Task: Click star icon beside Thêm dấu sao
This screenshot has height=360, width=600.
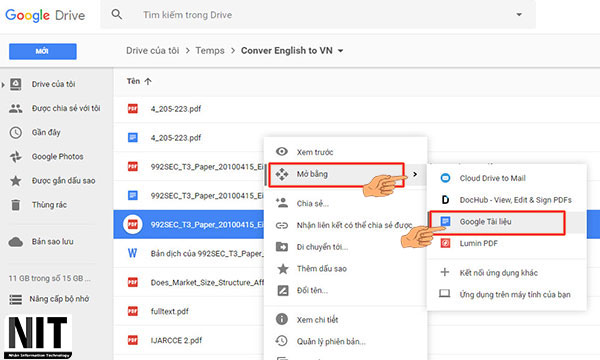Action: pyautogui.click(x=283, y=269)
